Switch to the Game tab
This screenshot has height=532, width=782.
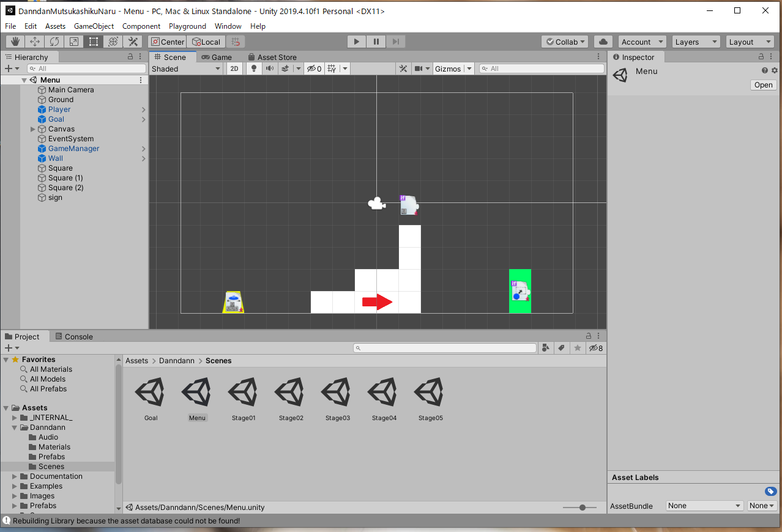[216, 57]
